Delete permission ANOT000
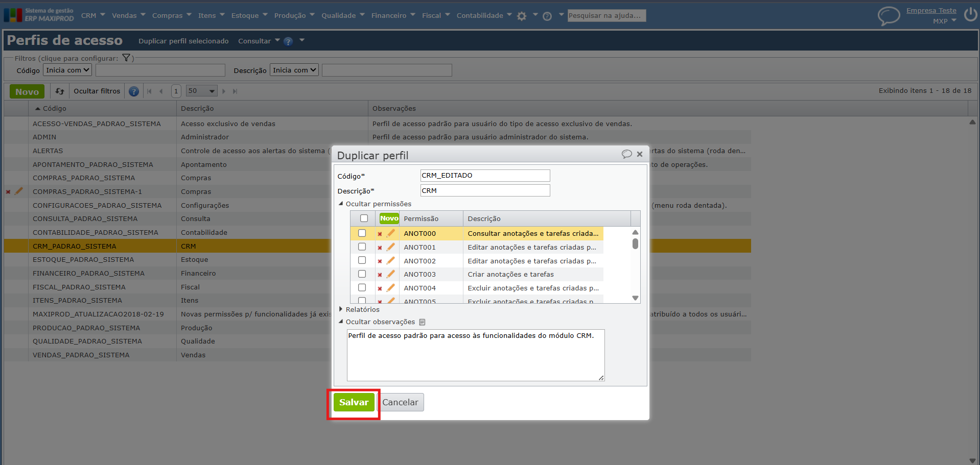The image size is (980, 465). (380, 234)
